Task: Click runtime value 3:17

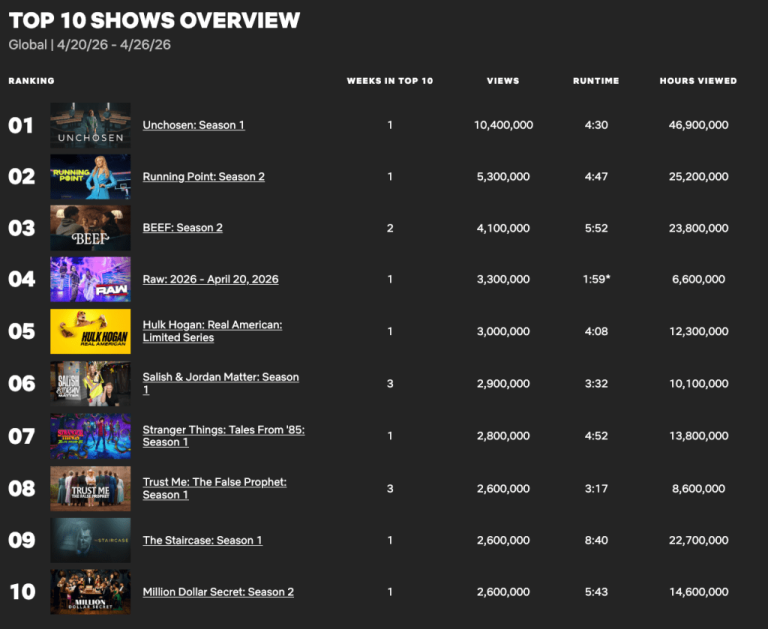Action: [596, 488]
